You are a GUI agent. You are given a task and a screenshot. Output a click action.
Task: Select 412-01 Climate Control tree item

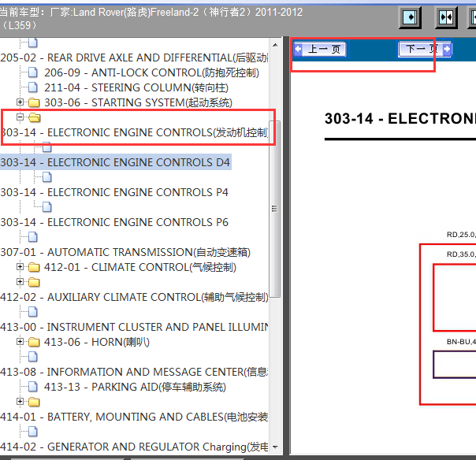click(140, 267)
